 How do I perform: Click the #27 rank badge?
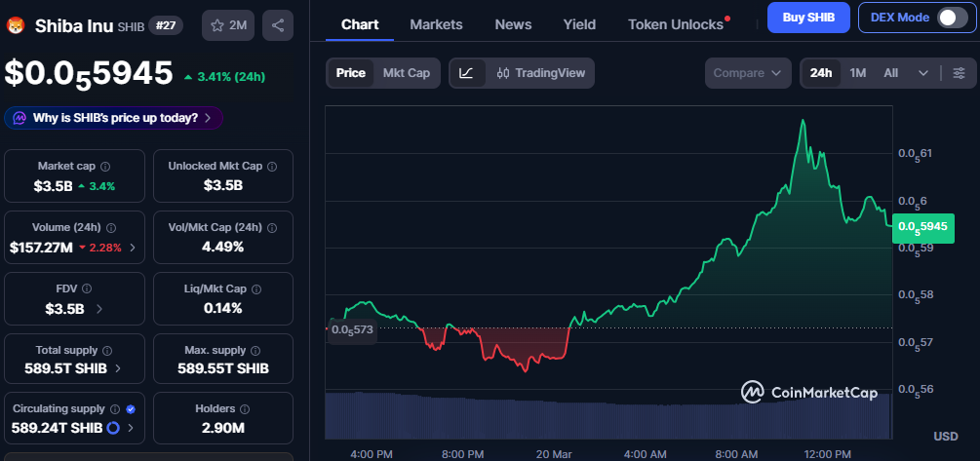(166, 25)
